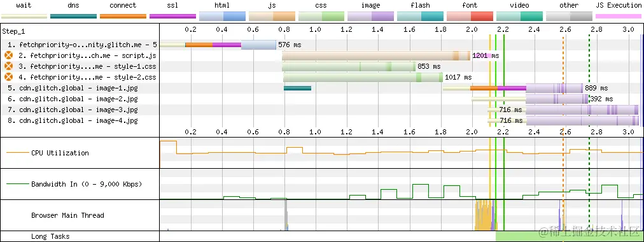
Task: Click the dns legend color bar
Action: pyautogui.click(x=74, y=17)
